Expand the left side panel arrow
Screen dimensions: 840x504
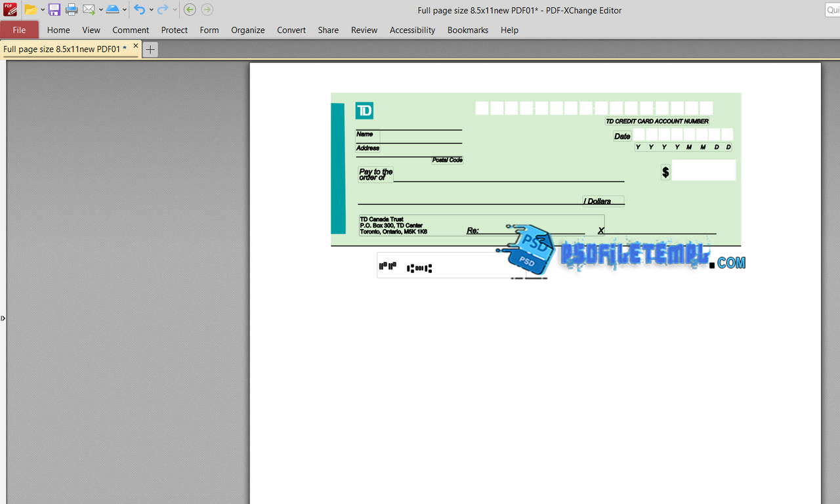3,318
